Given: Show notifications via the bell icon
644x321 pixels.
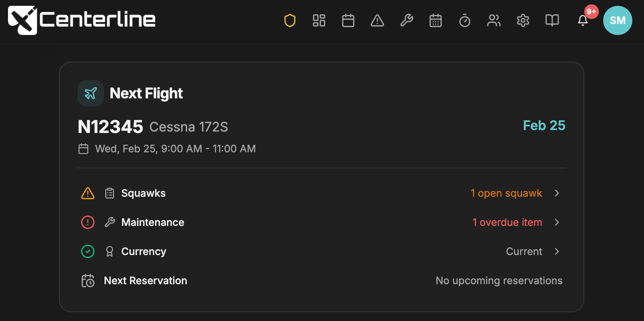Looking at the screenshot, I should [583, 20].
